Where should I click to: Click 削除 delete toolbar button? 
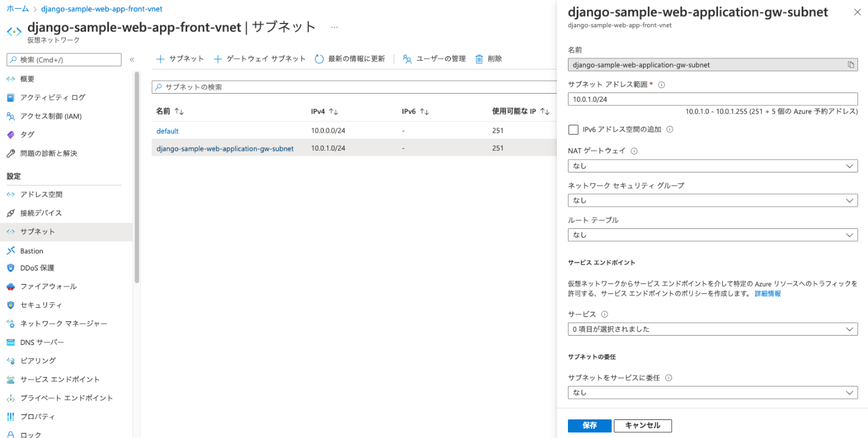(x=489, y=59)
